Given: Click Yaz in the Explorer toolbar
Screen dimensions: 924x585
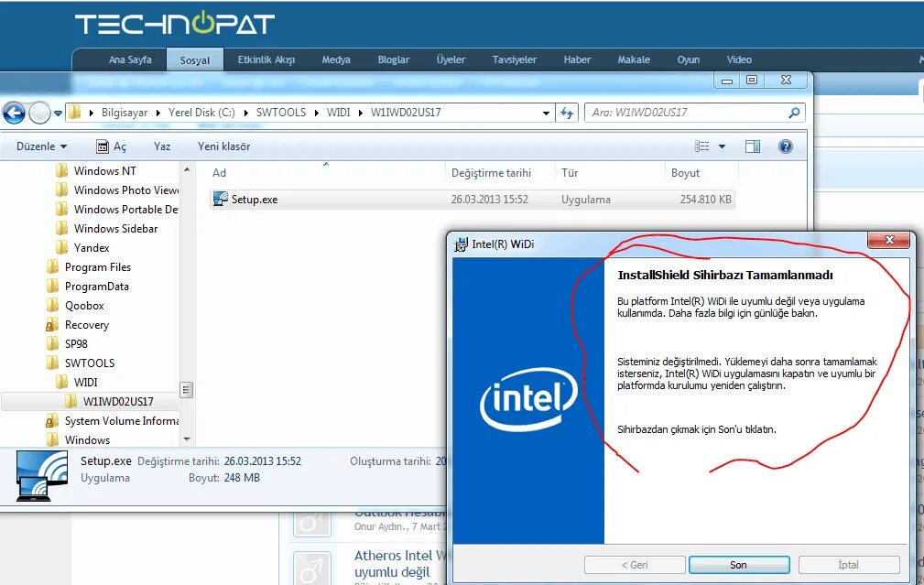Looking at the screenshot, I should click(x=162, y=146).
